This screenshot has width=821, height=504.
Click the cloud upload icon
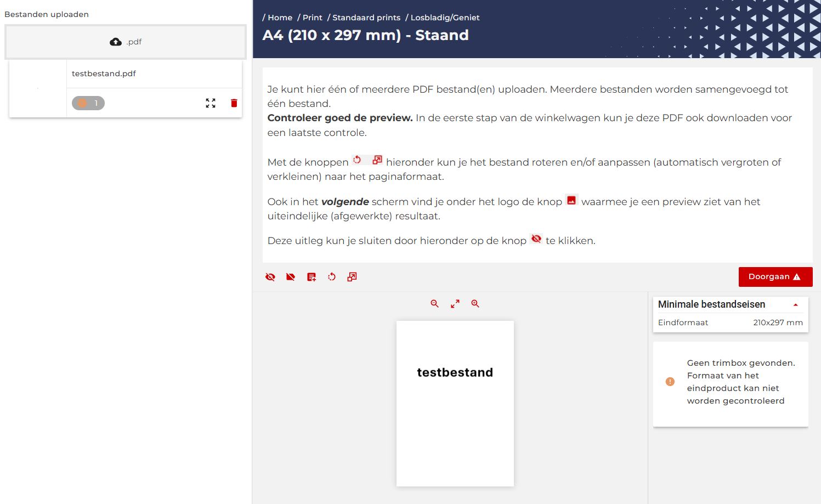[x=116, y=41]
